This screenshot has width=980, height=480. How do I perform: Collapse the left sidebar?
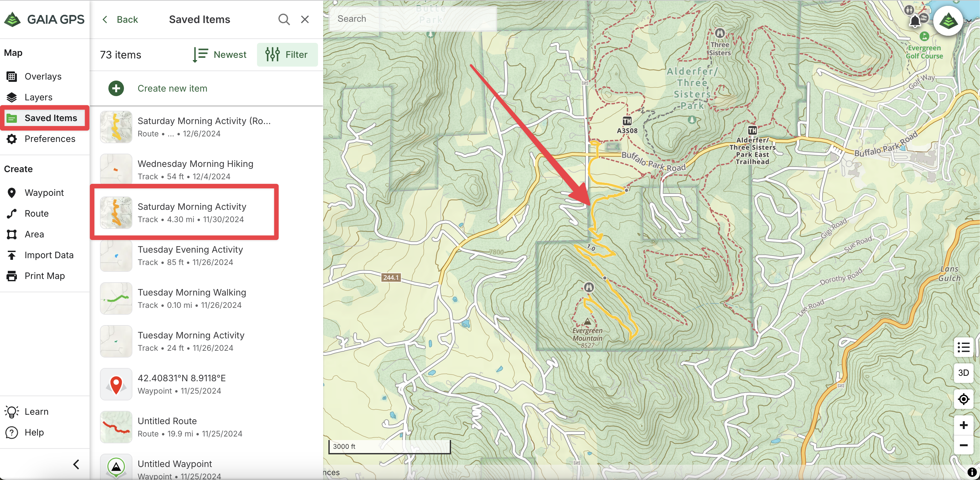click(x=76, y=464)
